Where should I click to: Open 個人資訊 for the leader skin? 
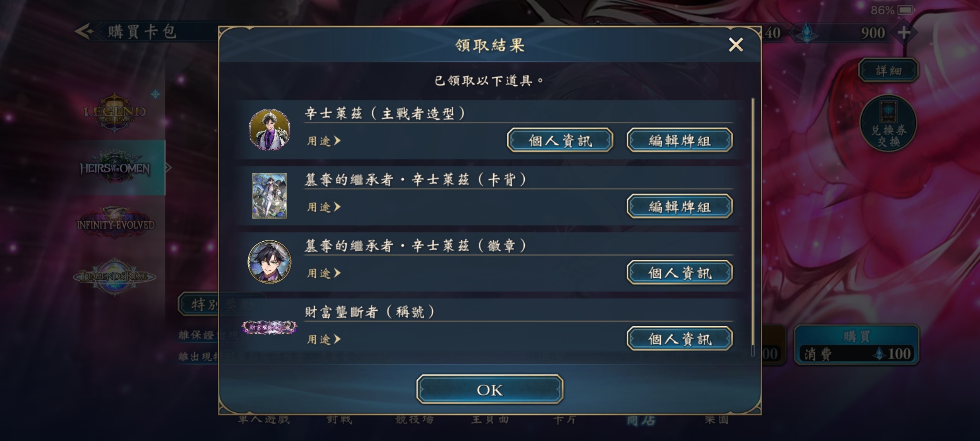pos(560,140)
